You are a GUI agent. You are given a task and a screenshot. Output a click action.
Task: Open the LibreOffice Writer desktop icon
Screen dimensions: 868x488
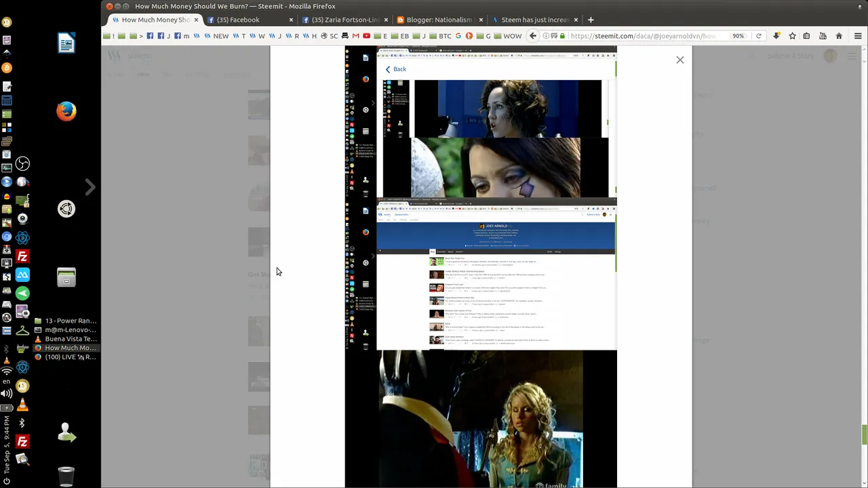click(x=66, y=44)
